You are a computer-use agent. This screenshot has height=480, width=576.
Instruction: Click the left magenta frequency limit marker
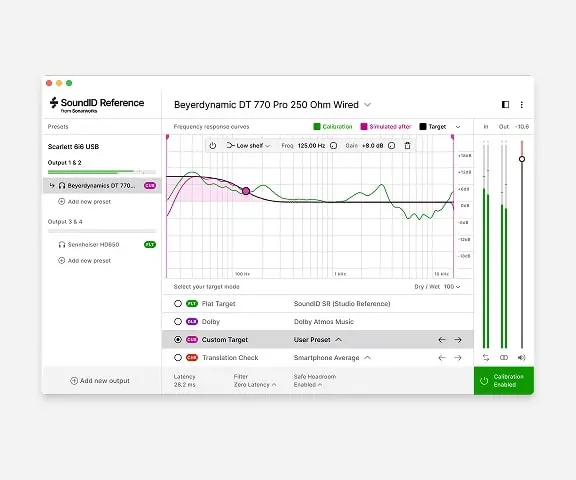coord(167,137)
